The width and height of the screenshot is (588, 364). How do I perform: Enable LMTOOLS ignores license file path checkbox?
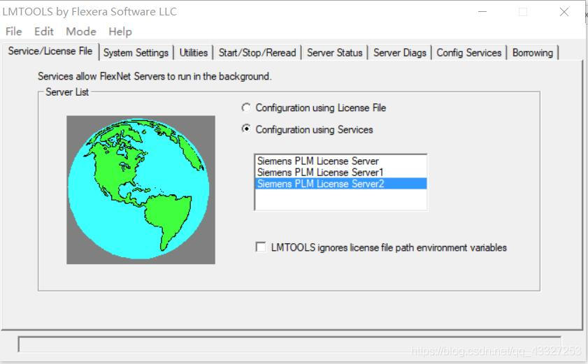[x=261, y=247]
